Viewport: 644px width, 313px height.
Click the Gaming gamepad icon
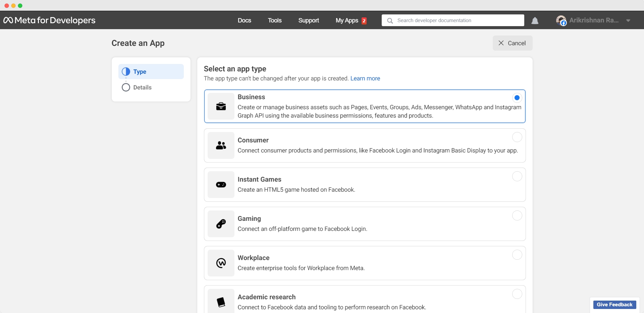(x=221, y=224)
